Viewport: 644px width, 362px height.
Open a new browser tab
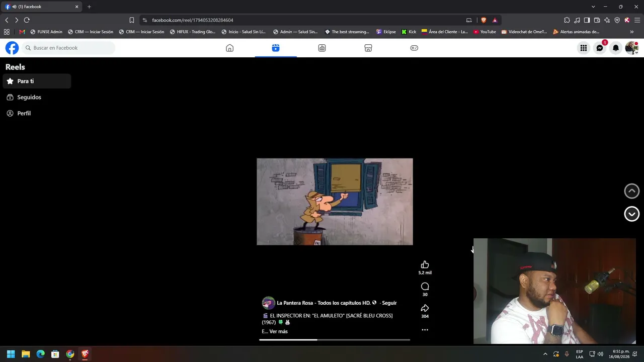pyautogui.click(x=89, y=7)
